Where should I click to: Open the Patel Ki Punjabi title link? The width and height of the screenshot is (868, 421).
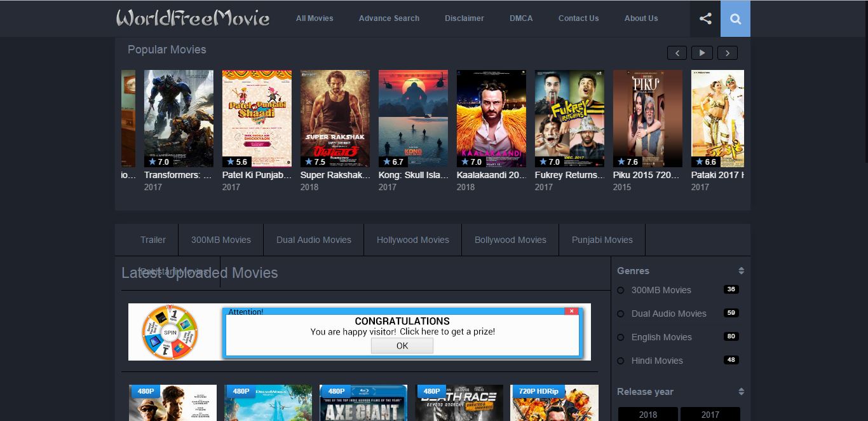(x=257, y=175)
